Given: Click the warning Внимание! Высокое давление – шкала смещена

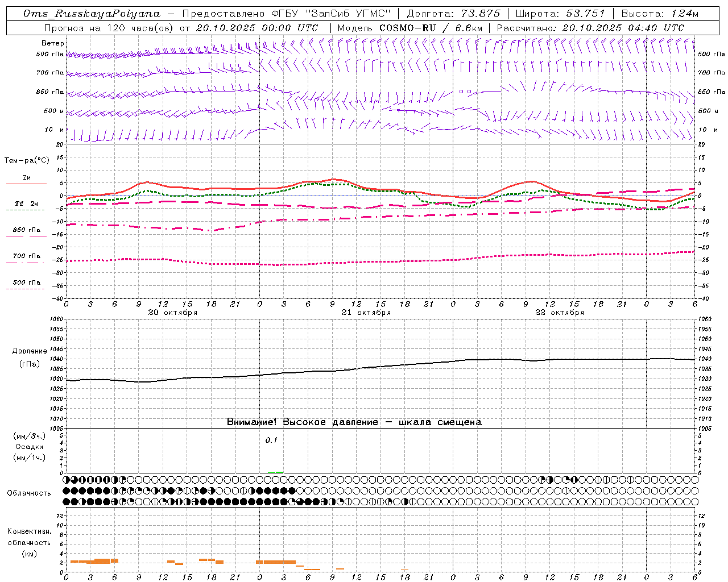Looking at the screenshot, I should [x=354, y=422].
